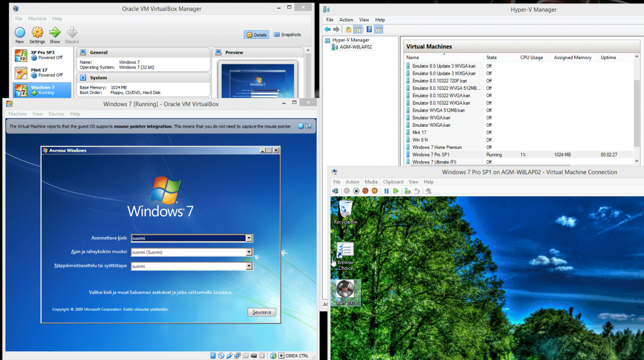Click green Reset/Resume icon in VM Connection
644x360 pixels.
click(396, 191)
